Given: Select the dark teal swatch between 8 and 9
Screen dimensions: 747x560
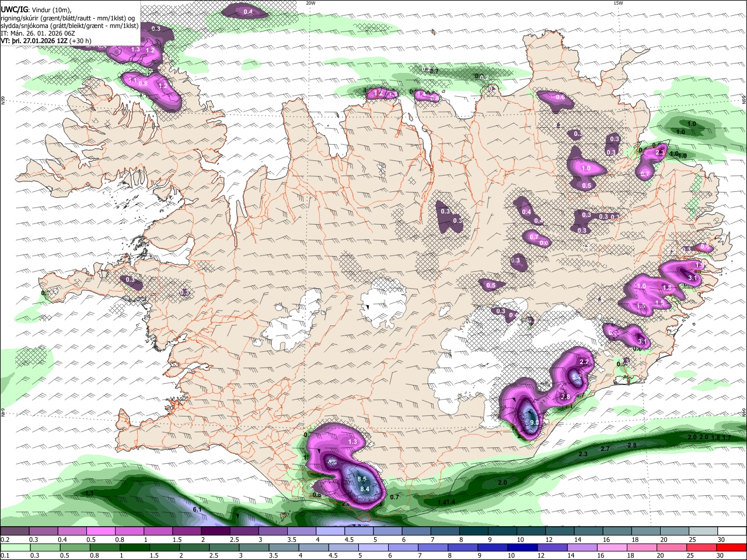Looking at the screenshot, I should 474,531.
